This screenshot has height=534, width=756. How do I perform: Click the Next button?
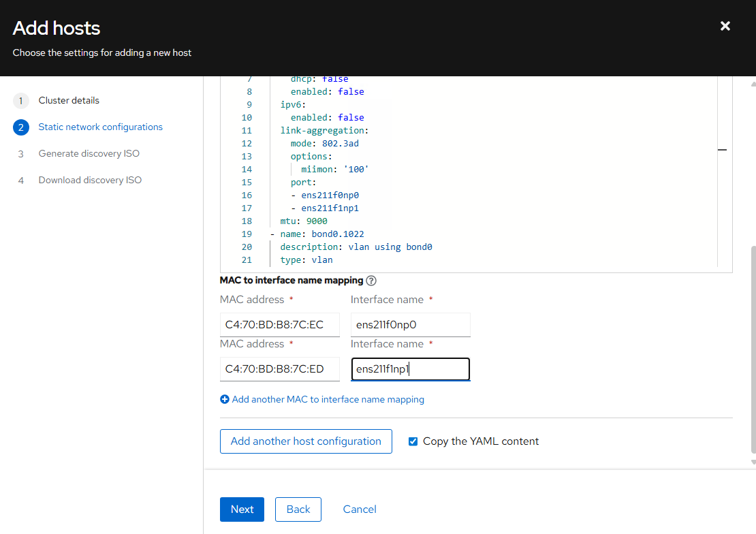coord(242,509)
